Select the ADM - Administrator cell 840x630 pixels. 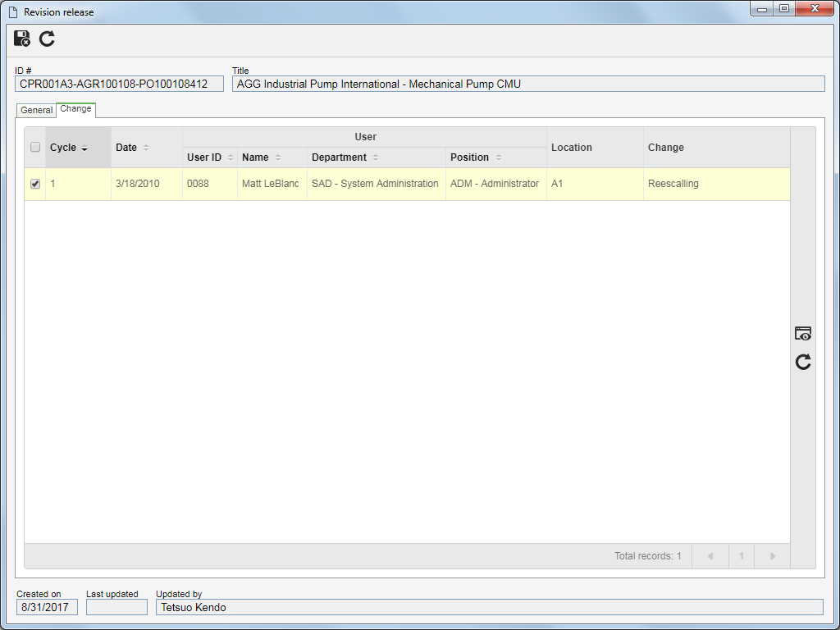click(496, 184)
